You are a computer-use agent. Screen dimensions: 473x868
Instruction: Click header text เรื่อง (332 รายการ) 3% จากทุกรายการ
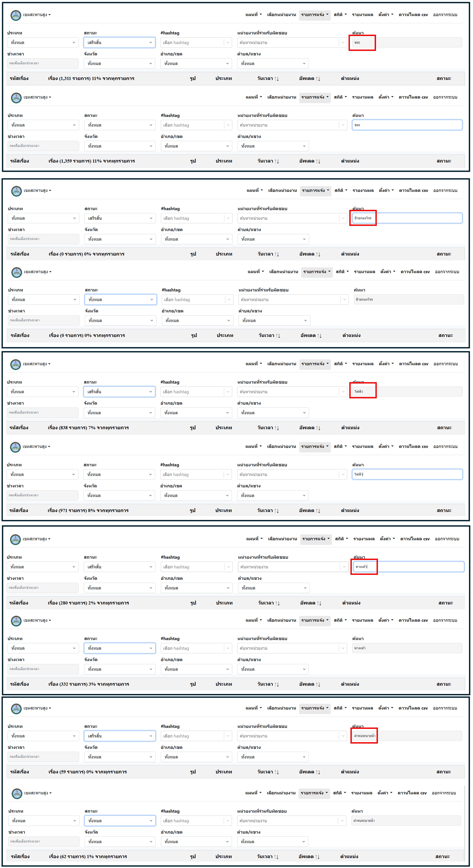coord(89,684)
